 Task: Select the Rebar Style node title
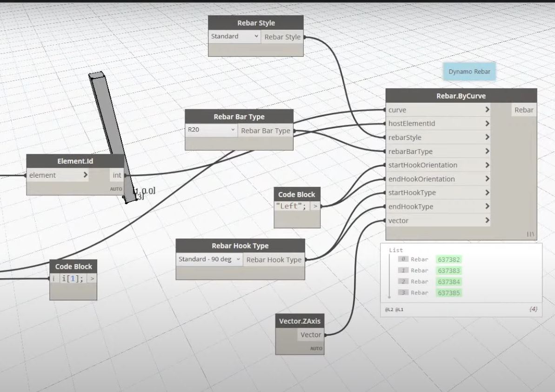click(x=256, y=23)
